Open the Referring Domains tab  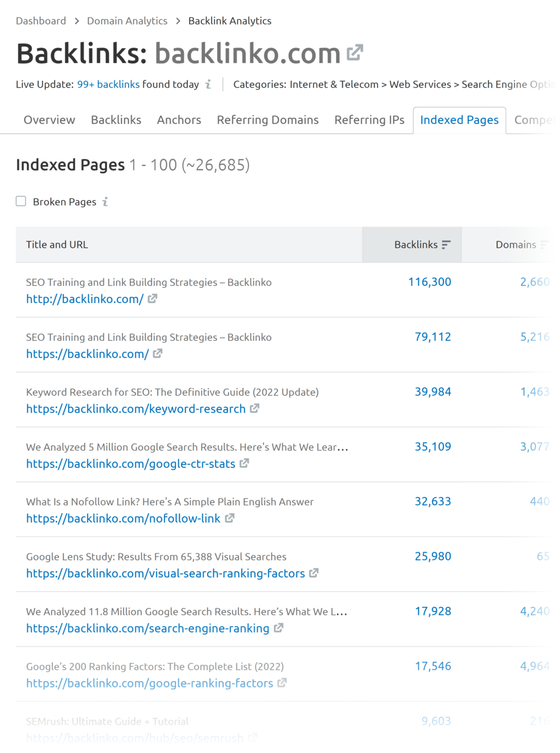point(267,120)
